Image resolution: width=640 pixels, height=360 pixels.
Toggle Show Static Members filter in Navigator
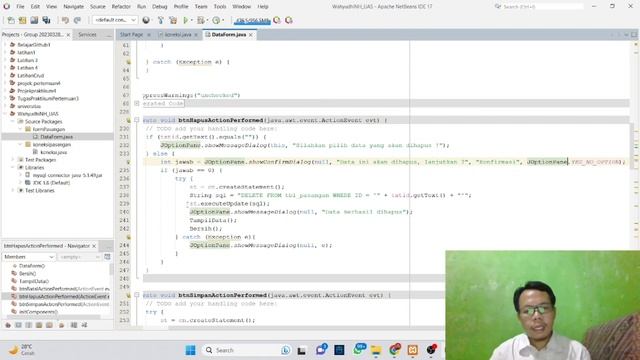[x=29, y=325]
